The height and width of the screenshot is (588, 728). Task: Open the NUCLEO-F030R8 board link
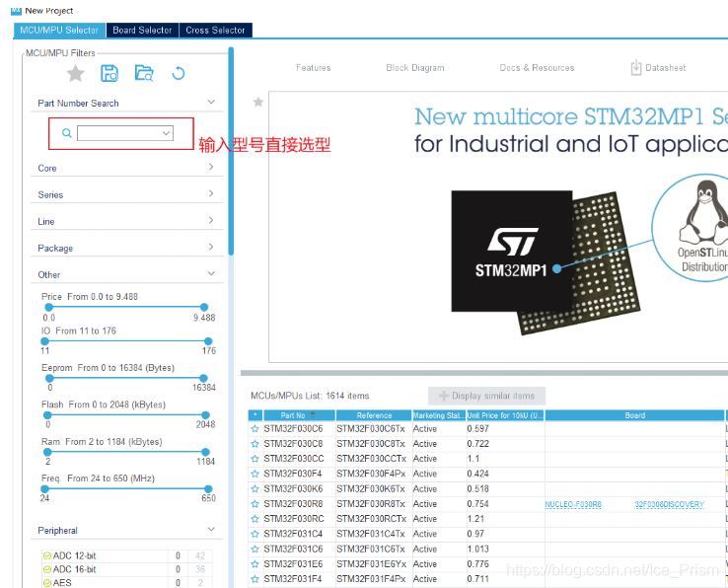point(573,504)
